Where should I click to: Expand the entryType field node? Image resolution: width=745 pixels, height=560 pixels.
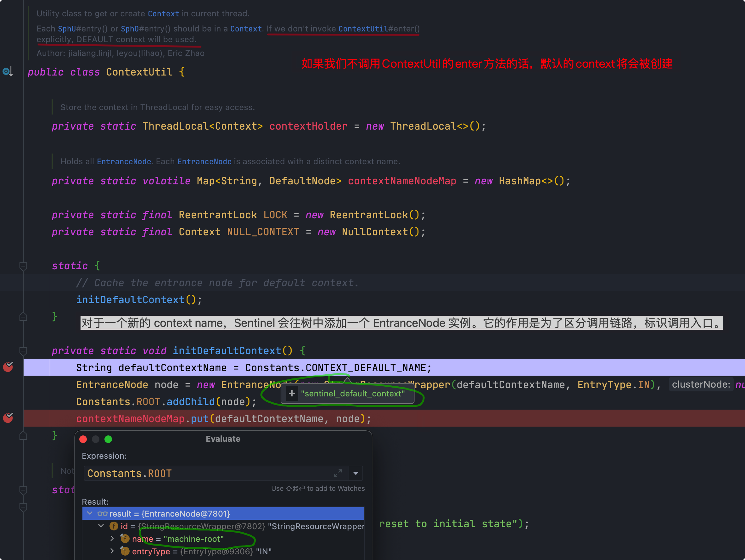tap(112, 551)
